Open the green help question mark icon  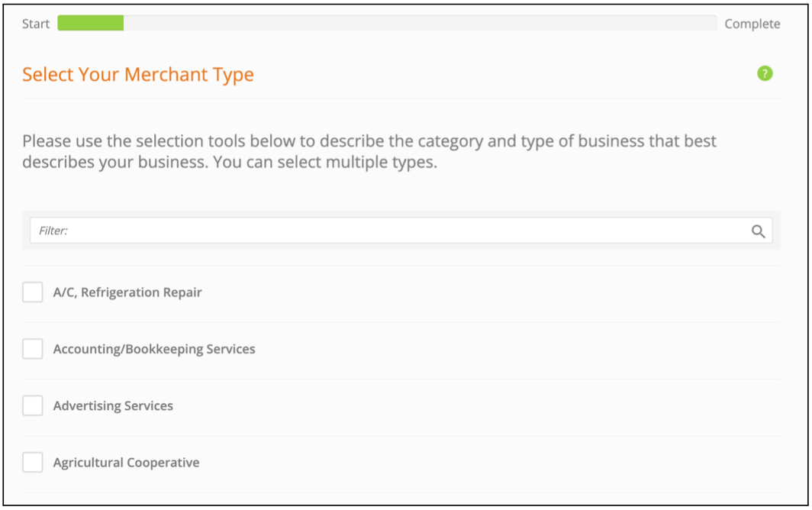click(765, 73)
